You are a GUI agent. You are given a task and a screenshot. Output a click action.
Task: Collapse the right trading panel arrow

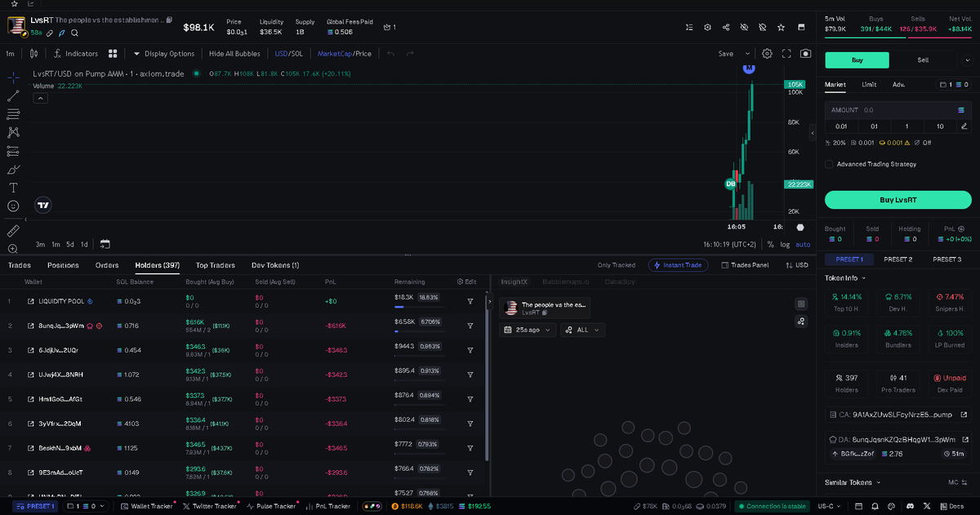(x=813, y=133)
